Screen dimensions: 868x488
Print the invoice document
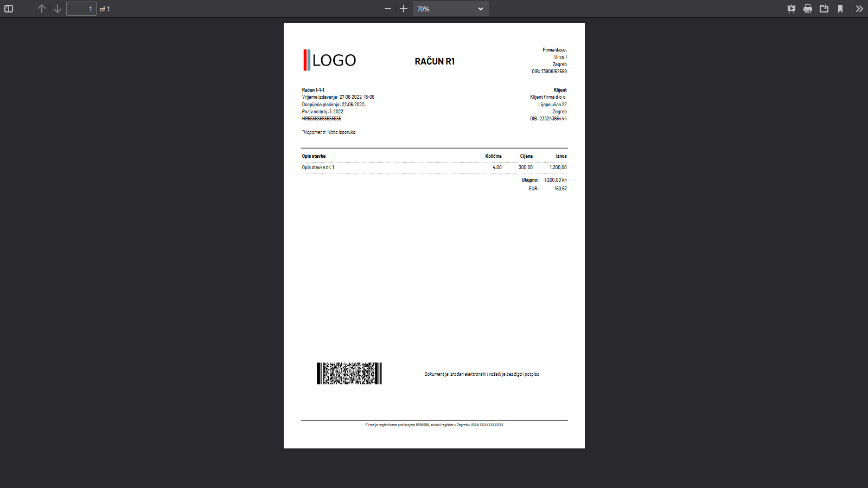click(808, 9)
